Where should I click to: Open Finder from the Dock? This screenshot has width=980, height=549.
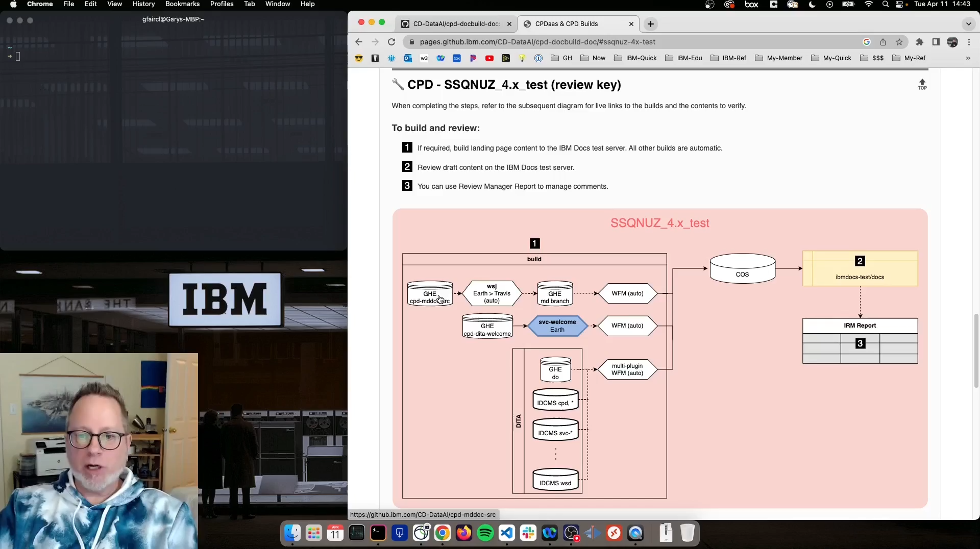pos(292,533)
